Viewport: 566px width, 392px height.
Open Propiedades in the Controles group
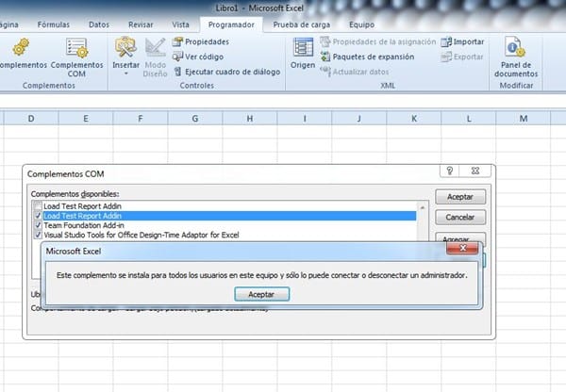(x=200, y=41)
